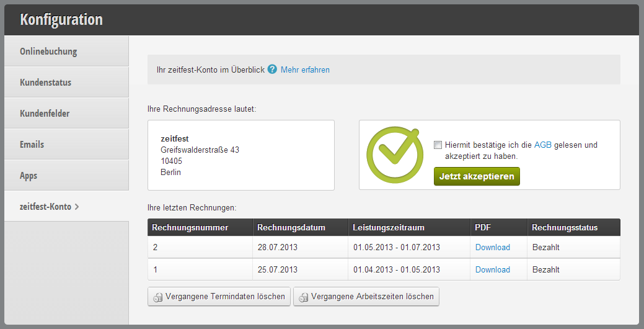Viewport: 644px width, 329px height.
Task: Click the blue help question mark icon
Action: (272, 69)
